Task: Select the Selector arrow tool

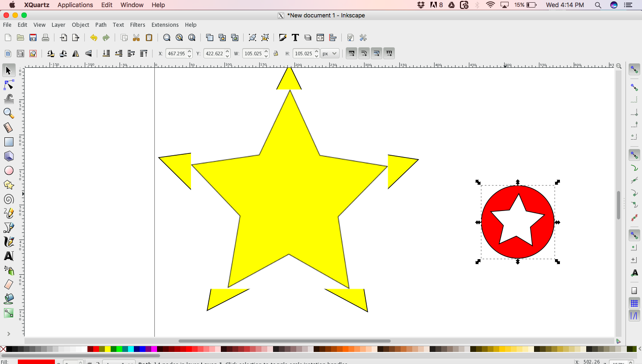Action: (x=8, y=70)
